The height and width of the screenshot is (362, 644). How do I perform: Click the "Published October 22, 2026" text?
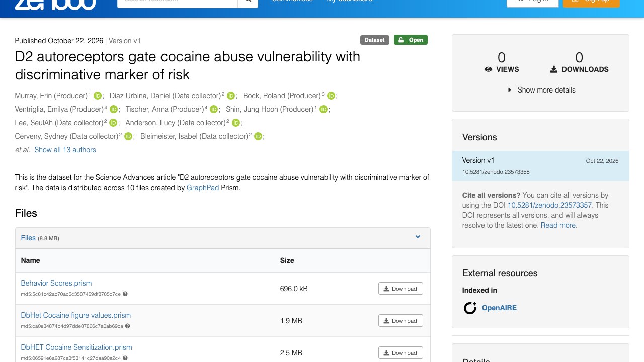(59, 41)
